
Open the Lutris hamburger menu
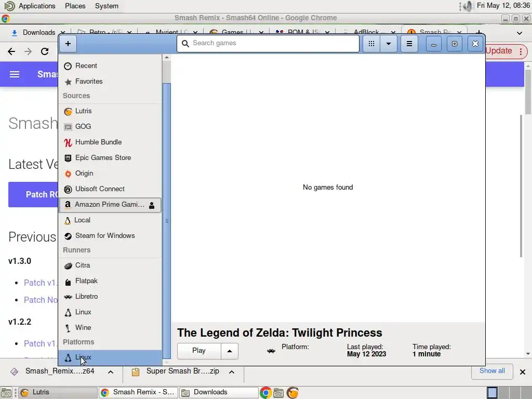point(409,44)
